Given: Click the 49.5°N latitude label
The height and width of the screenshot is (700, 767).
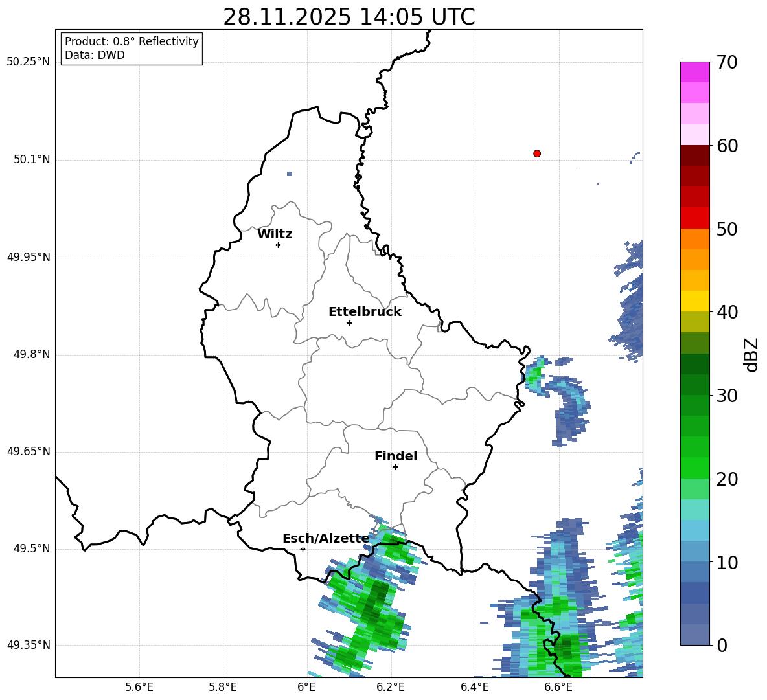Looking at the screenshot, I should pos(32,549).
